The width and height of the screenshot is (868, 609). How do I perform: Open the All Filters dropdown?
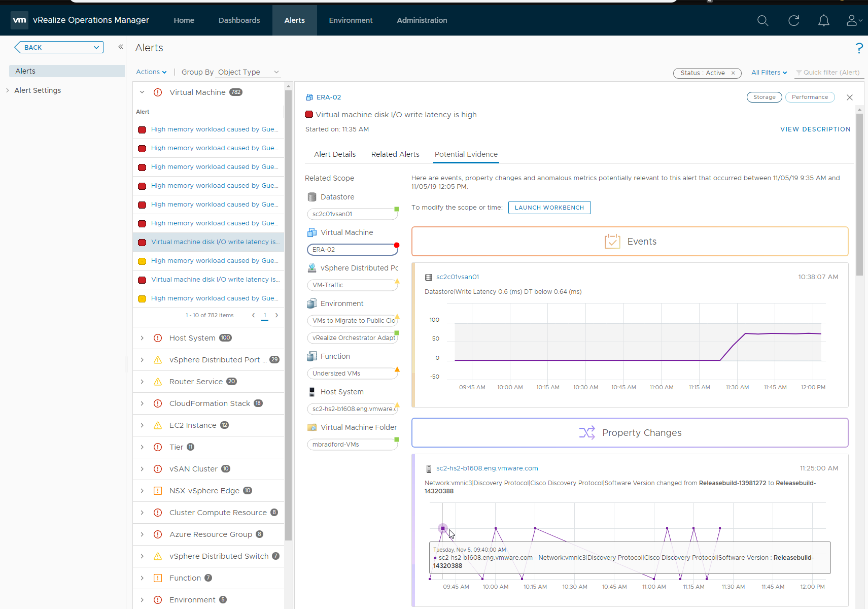(x=769, y=73)
